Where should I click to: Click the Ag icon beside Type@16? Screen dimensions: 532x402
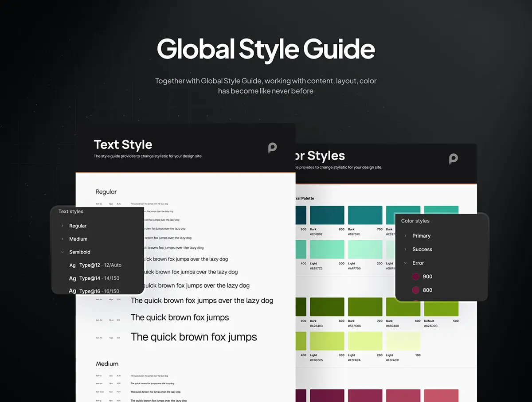72,291
